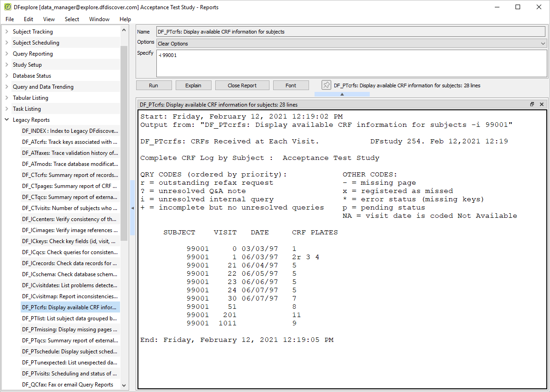Expand the Query Reporting category
550x392 pixels.
tap(6, 54)
